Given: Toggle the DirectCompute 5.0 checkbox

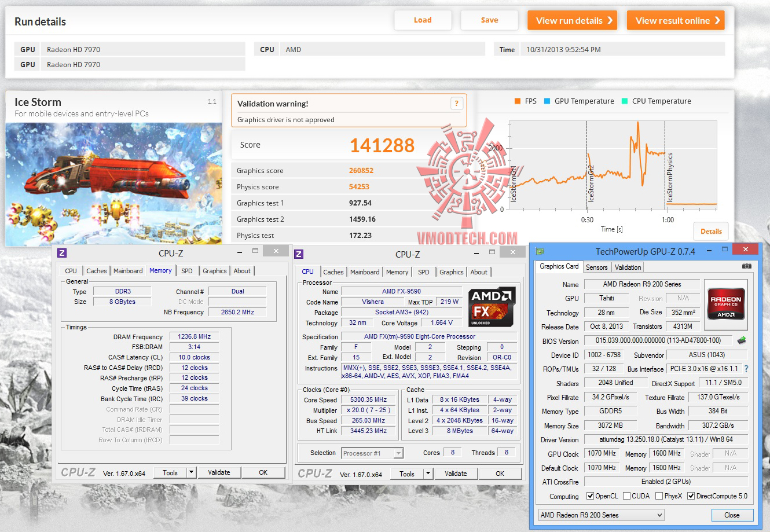Looking at the screenshot, I should click(x=691, y=496).
